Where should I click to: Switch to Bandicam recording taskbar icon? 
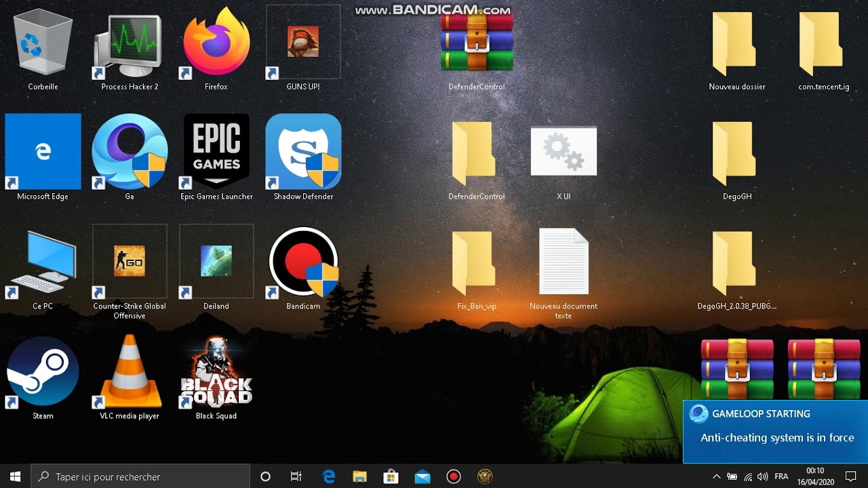click(x=454, y=476)
